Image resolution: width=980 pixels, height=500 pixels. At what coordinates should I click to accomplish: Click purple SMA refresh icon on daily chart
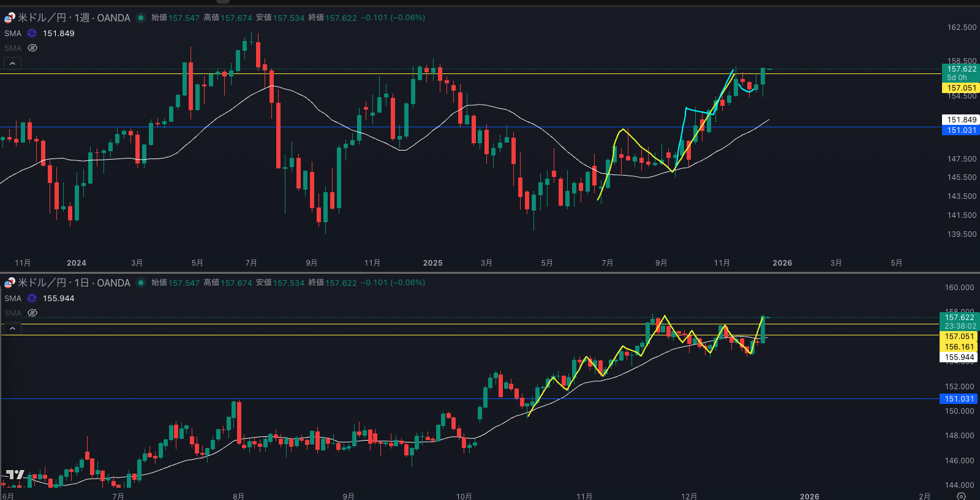32,299
